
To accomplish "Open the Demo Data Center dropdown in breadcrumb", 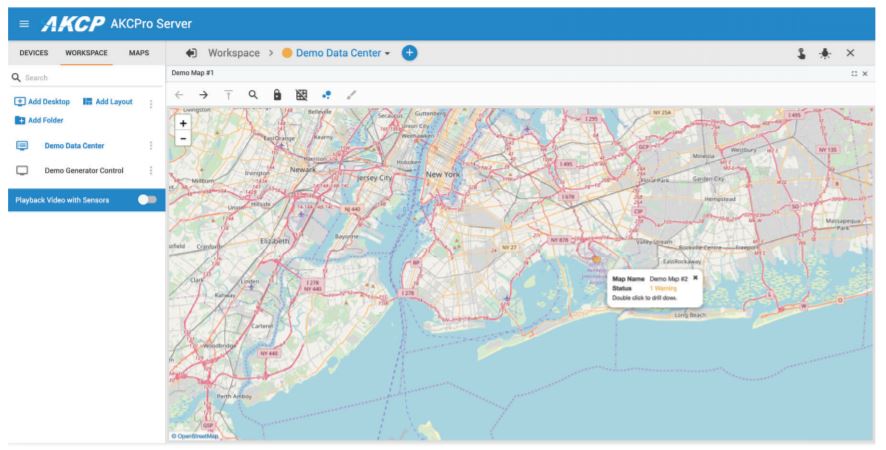I will point(387,53).
